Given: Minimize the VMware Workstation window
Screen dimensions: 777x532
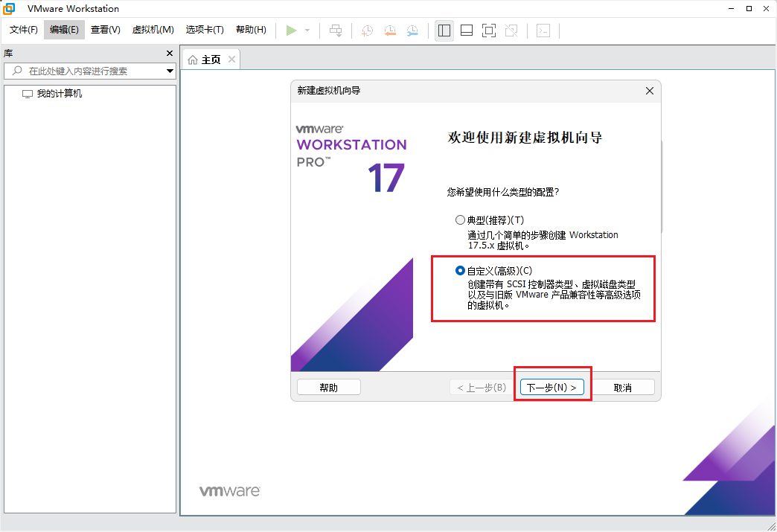Looking at the screenshot, I should coord(732,8).
